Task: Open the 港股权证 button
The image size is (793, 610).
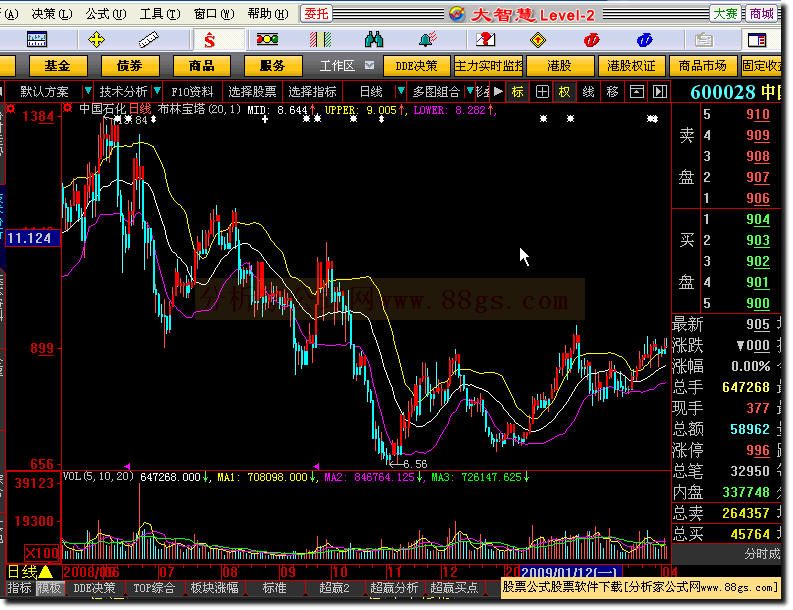Action: (631, 66)
